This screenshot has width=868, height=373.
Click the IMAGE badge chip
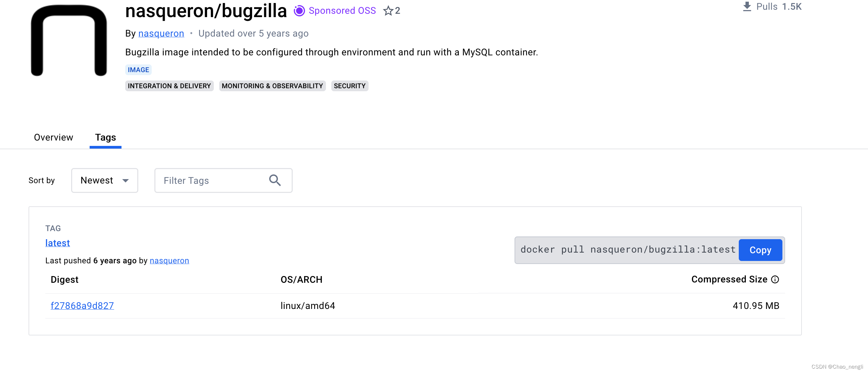138,70
